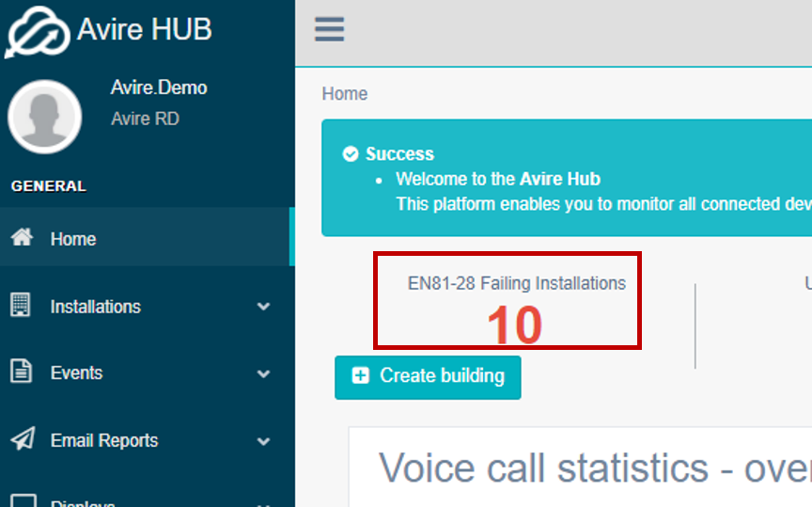This screenshot has width=812, height=507.
Task: Open the Email Reports menu item
Action: pyautogui.click(x=147, y=440)
